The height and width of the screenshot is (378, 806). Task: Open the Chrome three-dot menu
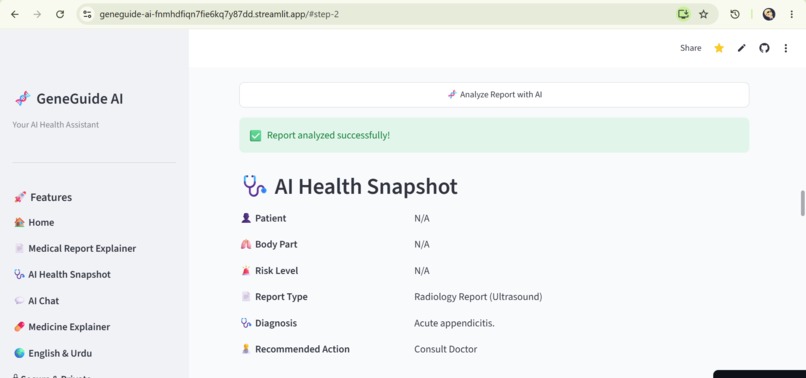click(792, 14)
